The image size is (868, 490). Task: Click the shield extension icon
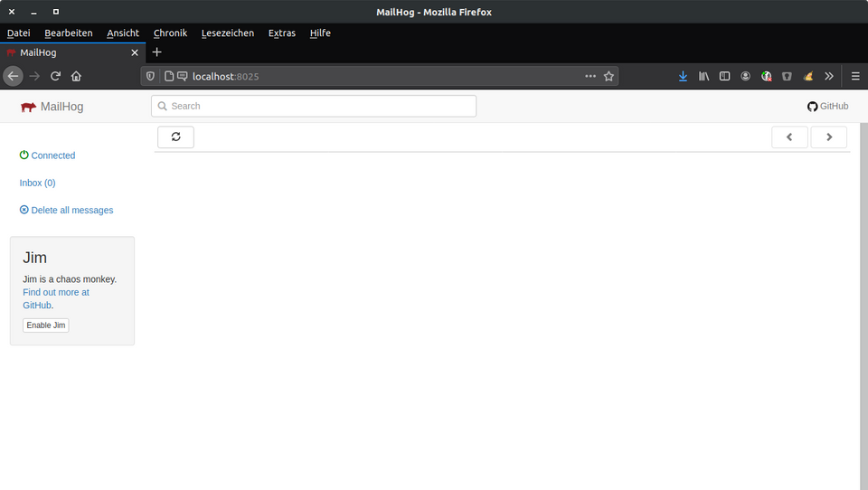point(787,77)
